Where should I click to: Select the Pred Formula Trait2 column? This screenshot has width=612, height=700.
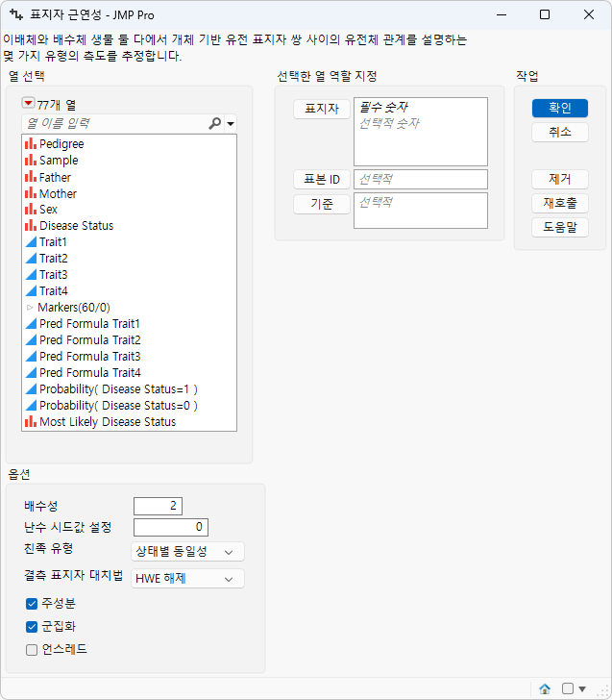pyautogui.click(x=90, y=339)
